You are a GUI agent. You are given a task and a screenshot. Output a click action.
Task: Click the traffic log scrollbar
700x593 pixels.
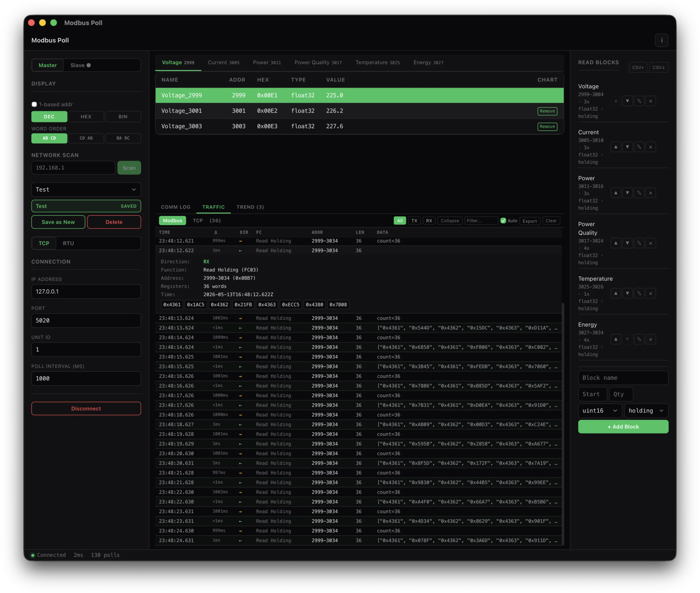pyautogui.click(x=563, y=424)
